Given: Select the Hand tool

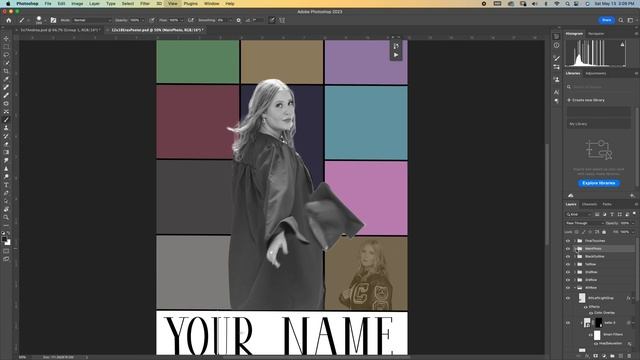Looking at the screenshot, I should pos(6,209).
